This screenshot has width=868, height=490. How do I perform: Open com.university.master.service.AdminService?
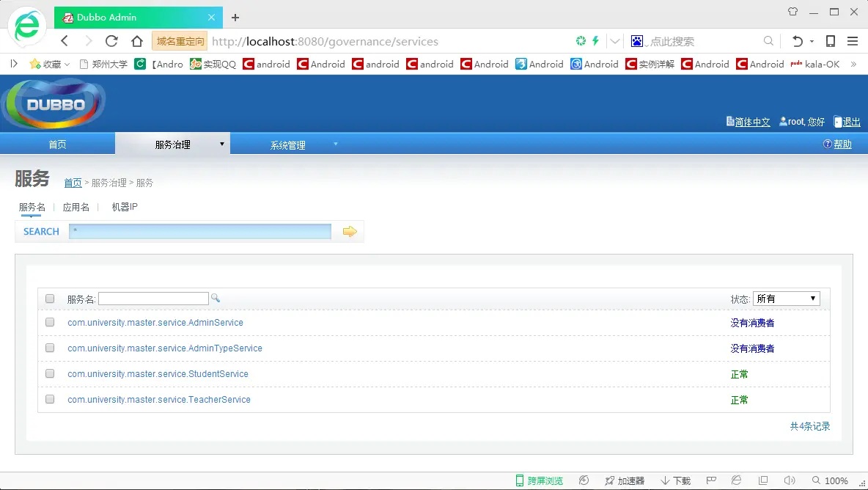tap(155, 323)
